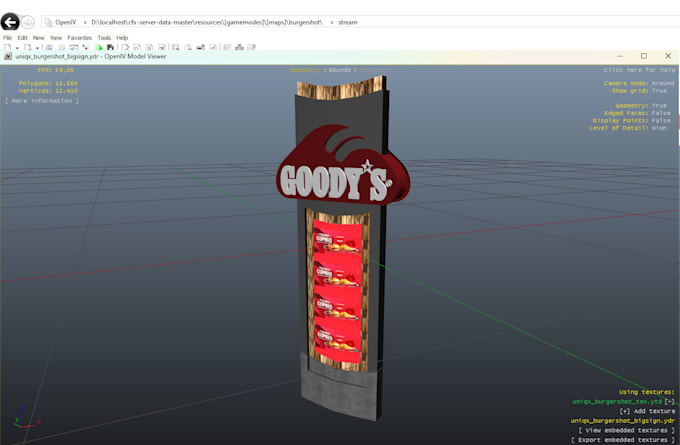Go back with the black arrow button
The image size is (680, 445).
[10, 22]
